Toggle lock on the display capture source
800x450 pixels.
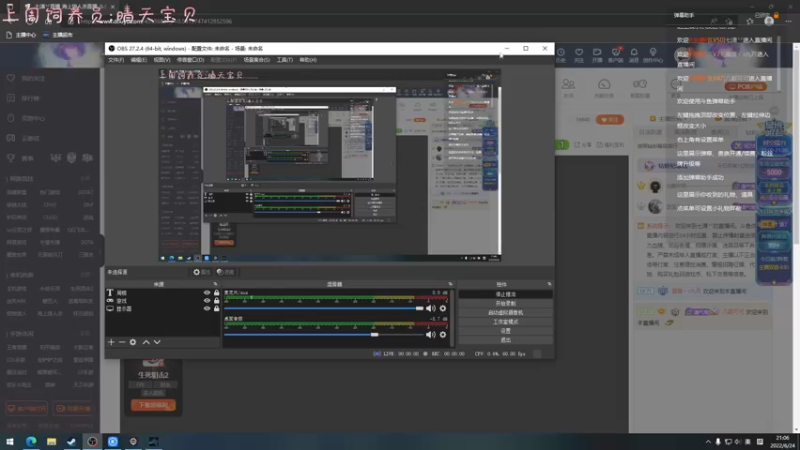[216, 308]
